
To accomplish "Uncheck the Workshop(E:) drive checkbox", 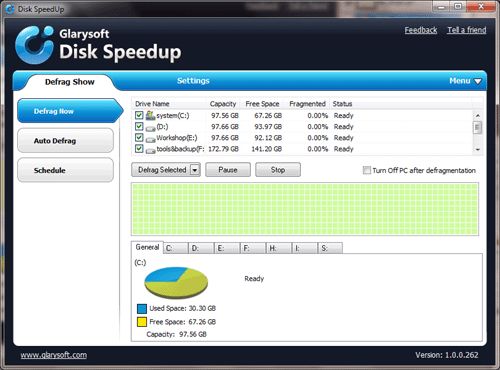I will (x=139, y=137).
